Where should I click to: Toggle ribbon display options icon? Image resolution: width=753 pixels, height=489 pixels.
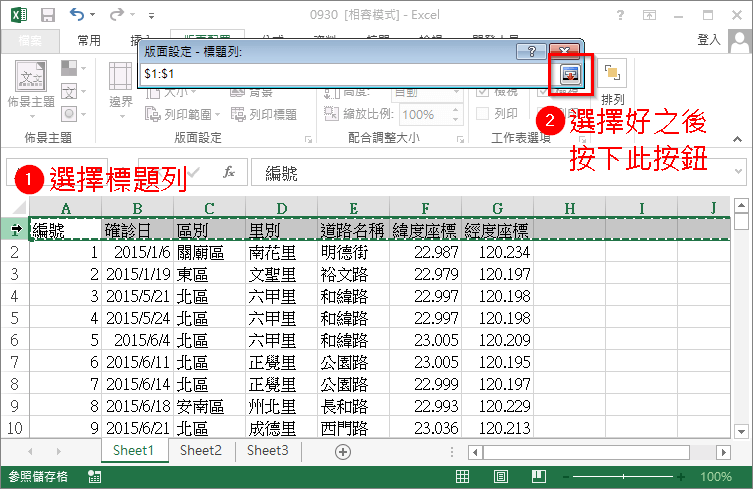649,15
